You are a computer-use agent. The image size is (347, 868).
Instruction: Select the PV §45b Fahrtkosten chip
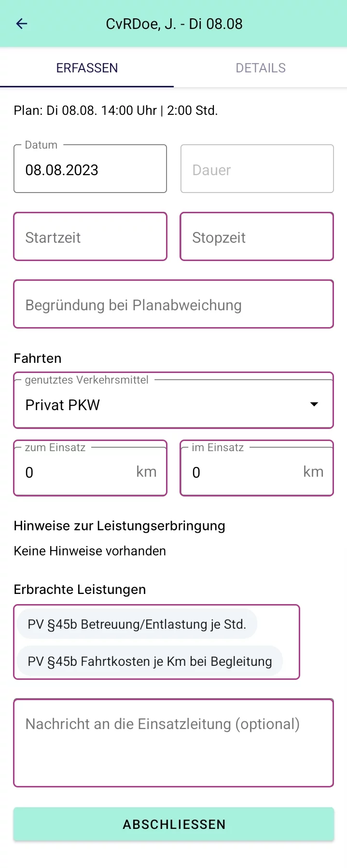pyautogui.click(x=150, y=661)
